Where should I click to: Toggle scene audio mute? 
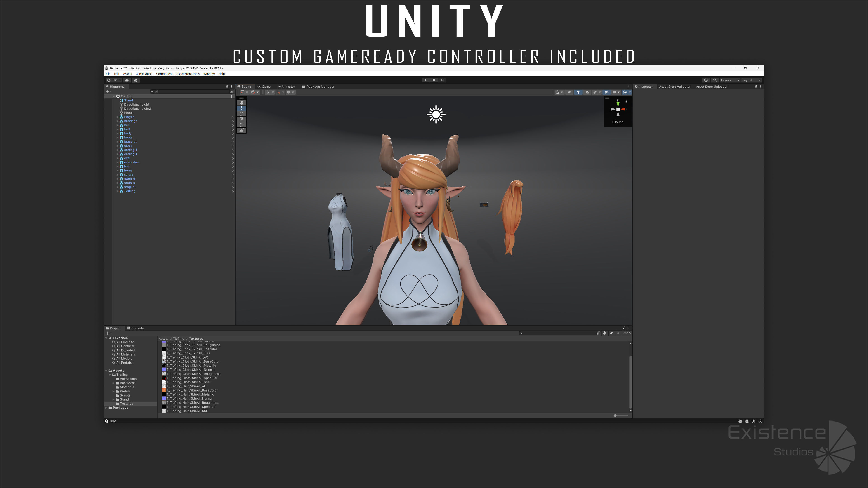tap(587, 92)
